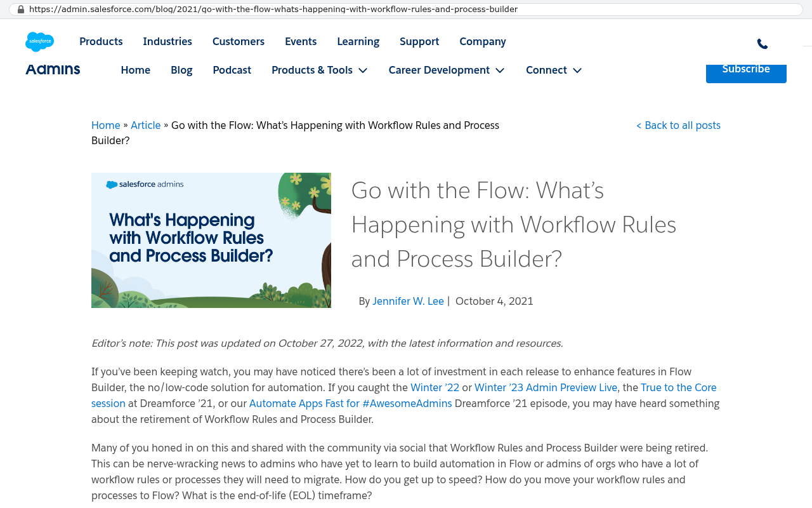Click the Subscribe button

tap(746, 73)
